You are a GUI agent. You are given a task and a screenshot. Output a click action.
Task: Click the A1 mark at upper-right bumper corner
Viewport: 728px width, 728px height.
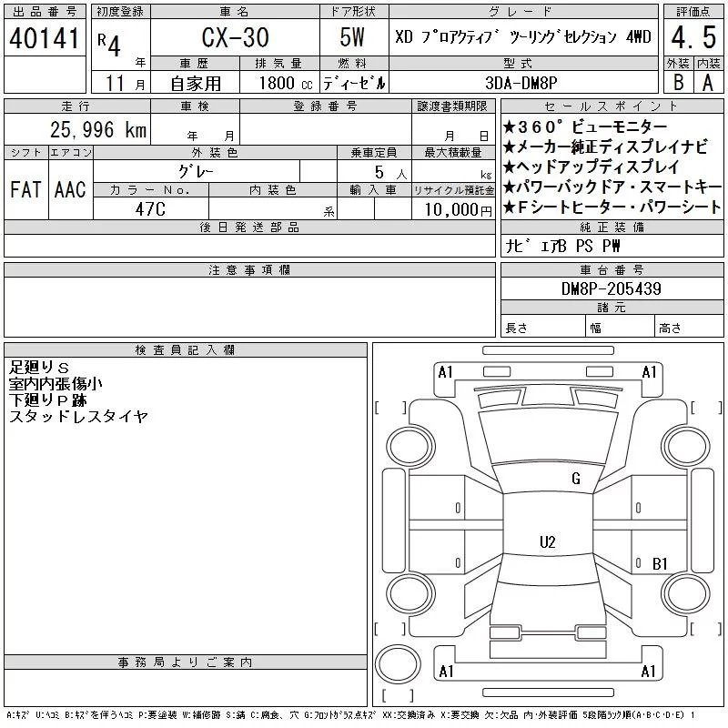(x=650, y=372)
